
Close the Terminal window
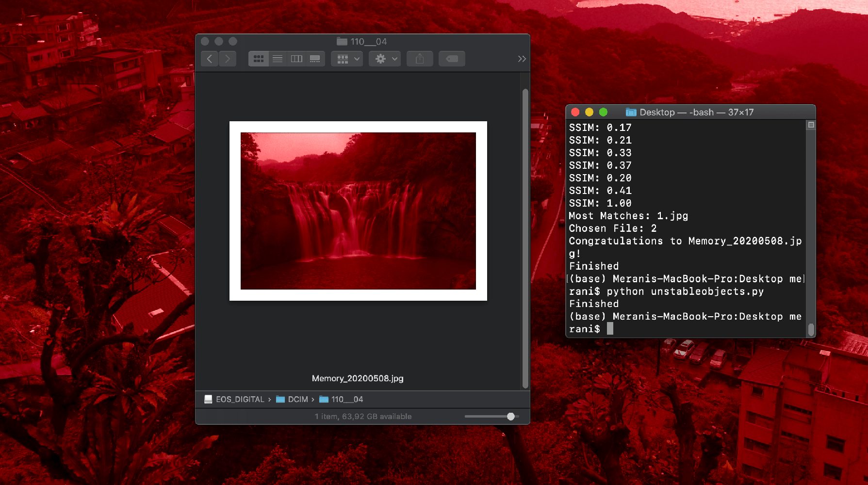coord(575,112)
